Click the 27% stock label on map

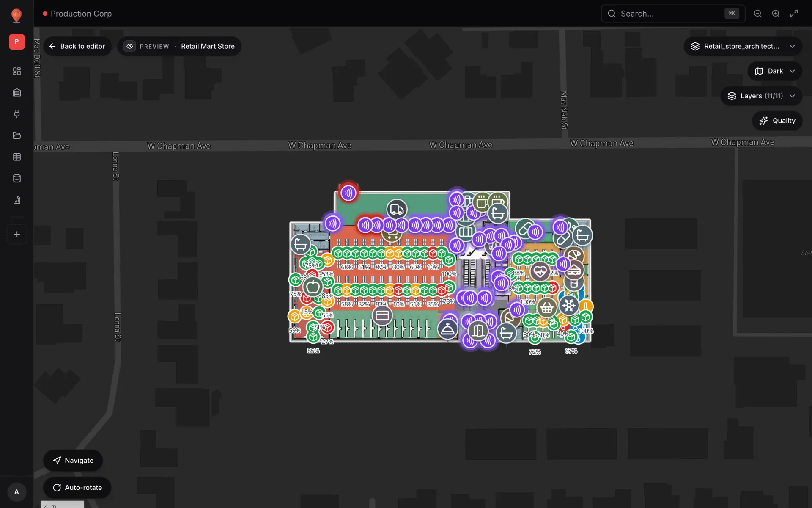327,342
